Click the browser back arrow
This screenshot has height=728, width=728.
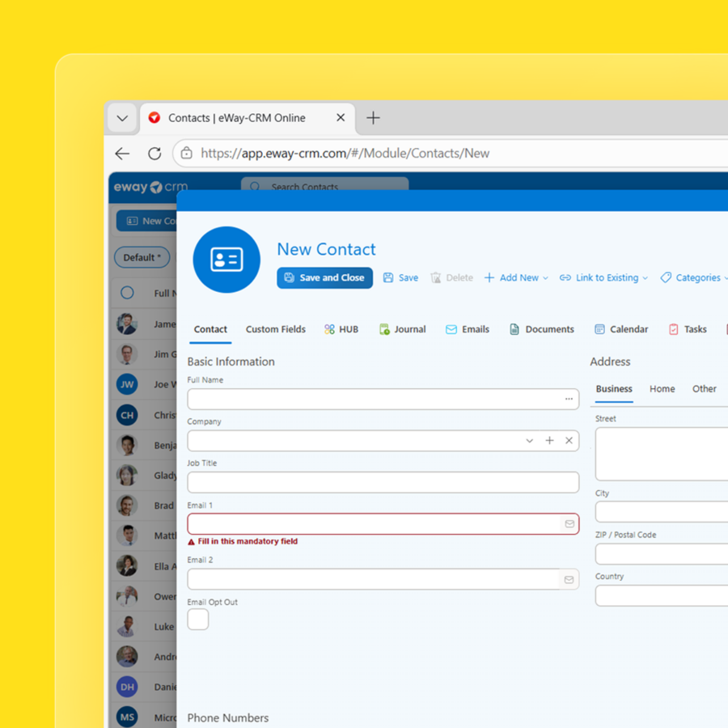point(122,154)
